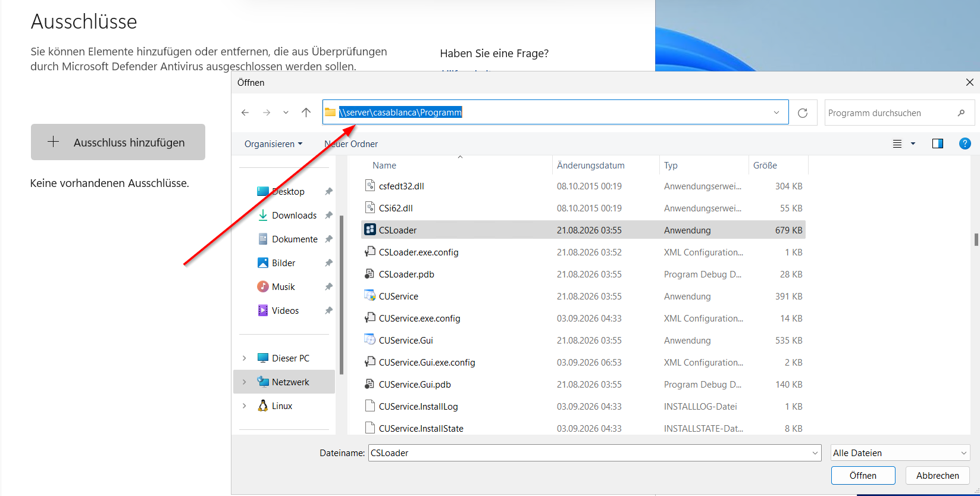This screenshot has width=980, height=496.
Task: Click the navigation pane scrollbar
Action: [x=342, y=295]
